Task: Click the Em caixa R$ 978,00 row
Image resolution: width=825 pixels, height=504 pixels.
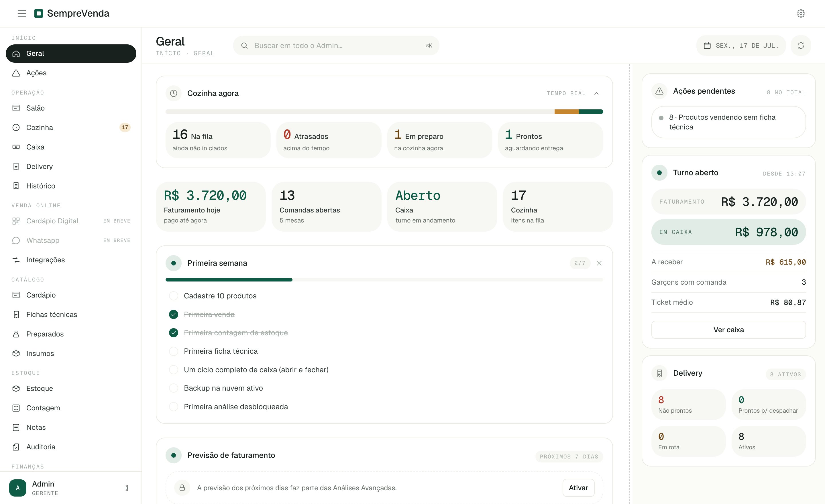Action: (x=728, y=232)
